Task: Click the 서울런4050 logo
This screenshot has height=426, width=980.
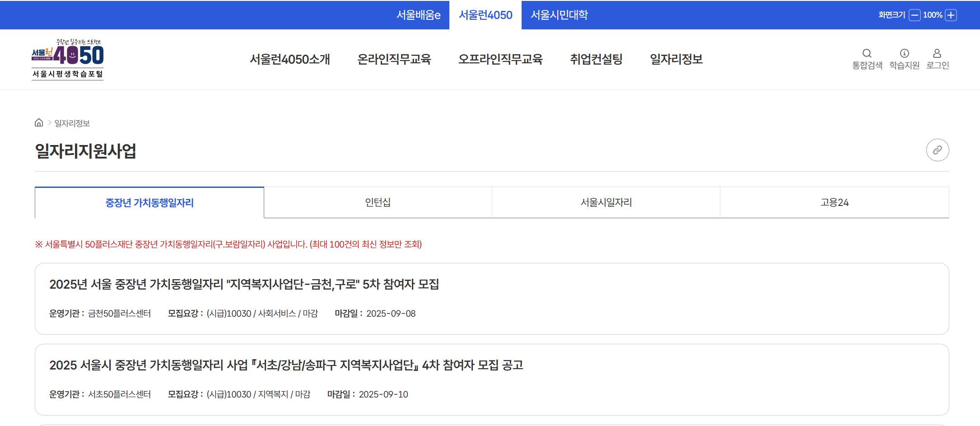Action: pos(68,59)
